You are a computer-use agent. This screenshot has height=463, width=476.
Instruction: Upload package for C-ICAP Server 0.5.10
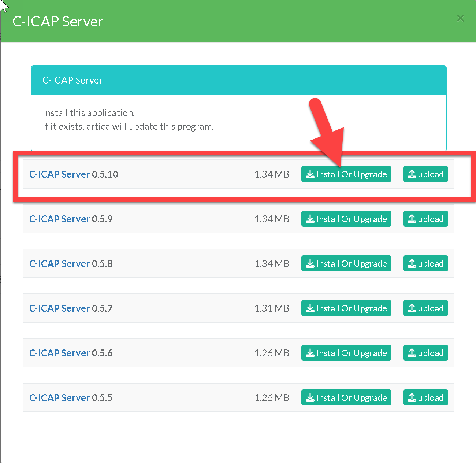425,174
